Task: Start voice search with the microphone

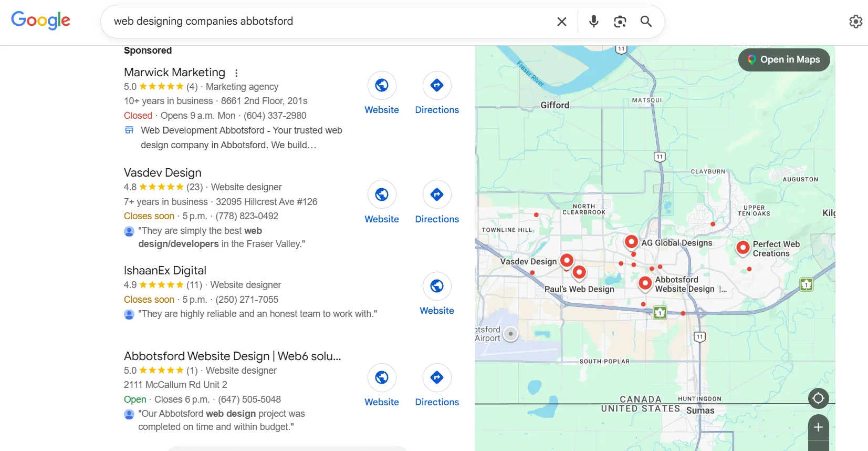Action: pos(594,22)
